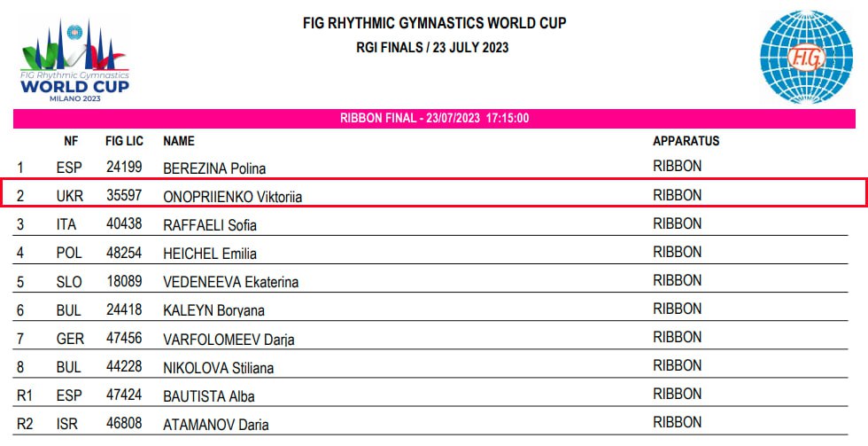This screenshot has width=868, height=446.
Task: Select license number 48254
Action: coord(124,253)
